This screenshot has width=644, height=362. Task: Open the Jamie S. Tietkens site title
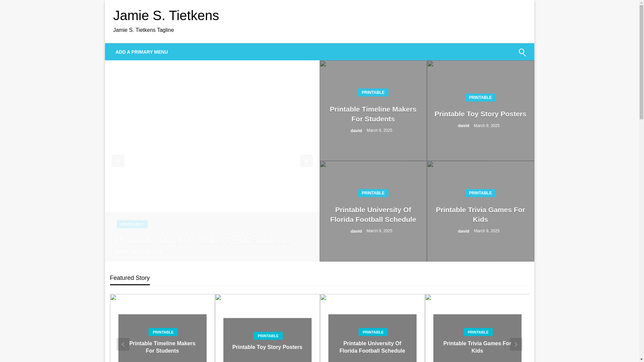pyautogui.click(x=166, y=15)
